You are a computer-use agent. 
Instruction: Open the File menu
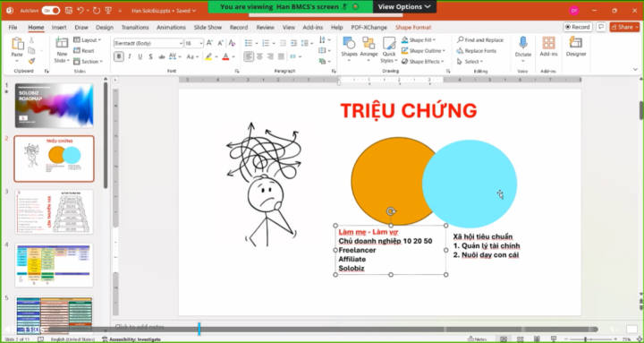(13, 27)
